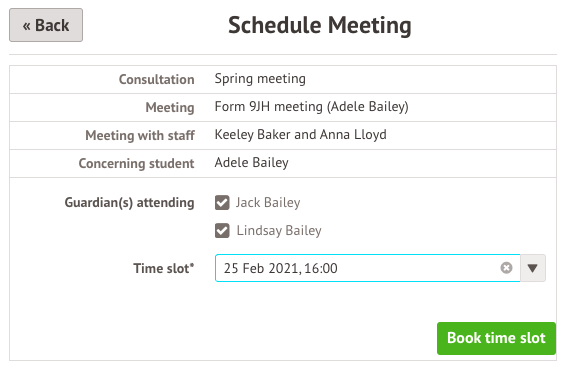
Task: Select the Jack Bailey label text
Action: (268, 203)
